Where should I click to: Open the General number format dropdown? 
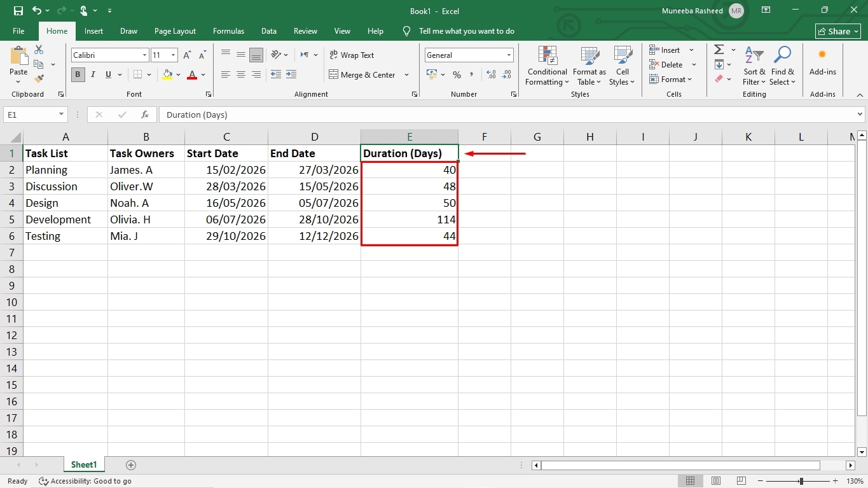pos(509,55)
